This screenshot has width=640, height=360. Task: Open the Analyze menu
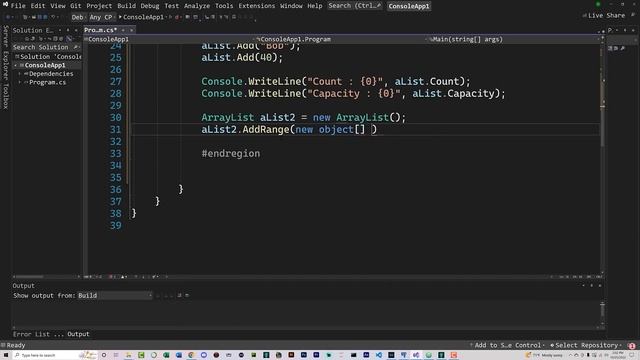tap(197, 6)
